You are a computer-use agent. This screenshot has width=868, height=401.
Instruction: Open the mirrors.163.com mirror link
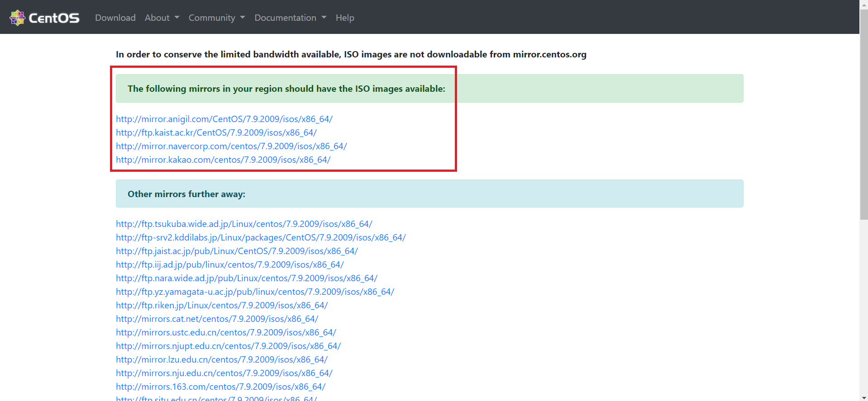[221, 387]
